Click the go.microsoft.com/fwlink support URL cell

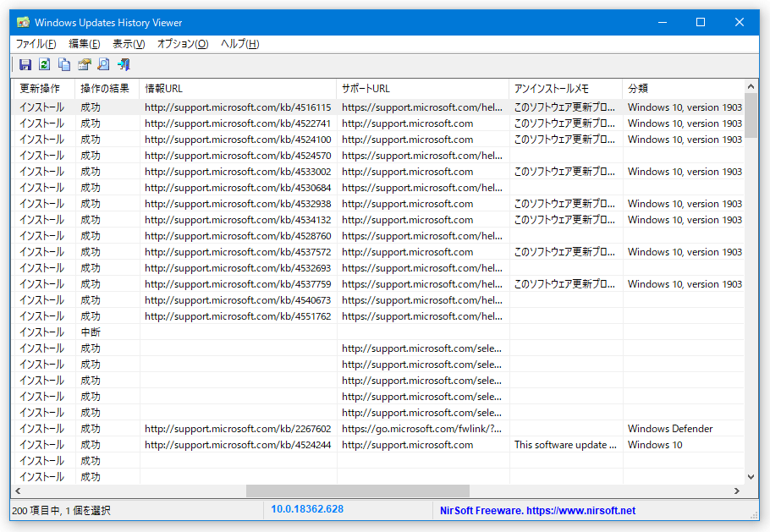(422, 429)
